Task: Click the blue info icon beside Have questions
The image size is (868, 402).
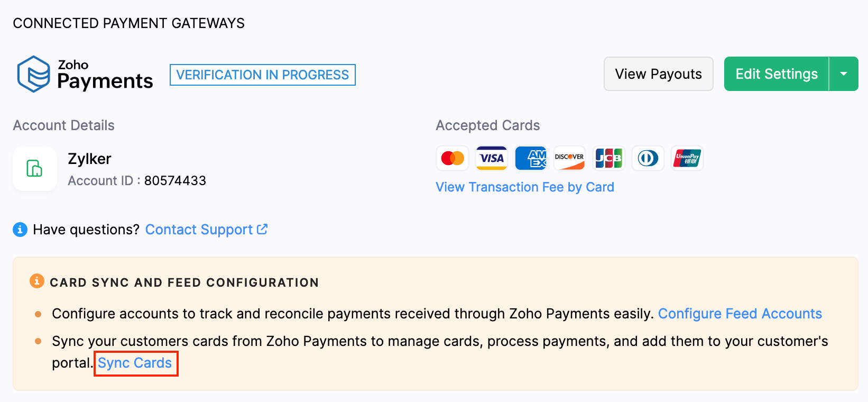Action: 20,230
